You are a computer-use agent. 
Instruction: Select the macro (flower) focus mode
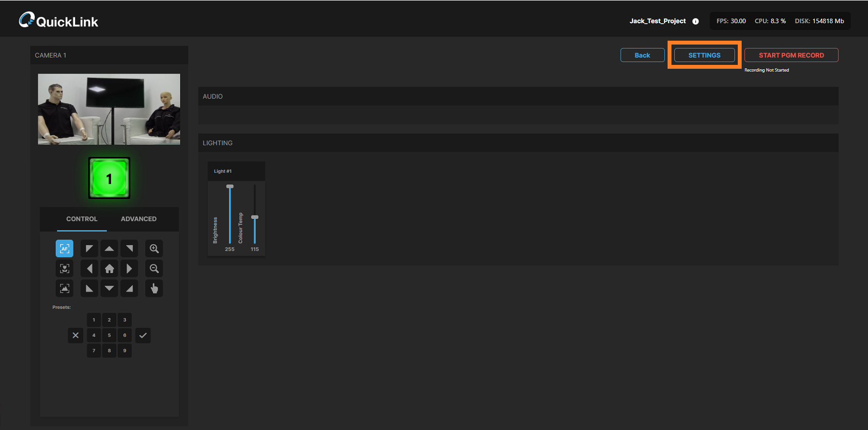[x=64, y=269]
